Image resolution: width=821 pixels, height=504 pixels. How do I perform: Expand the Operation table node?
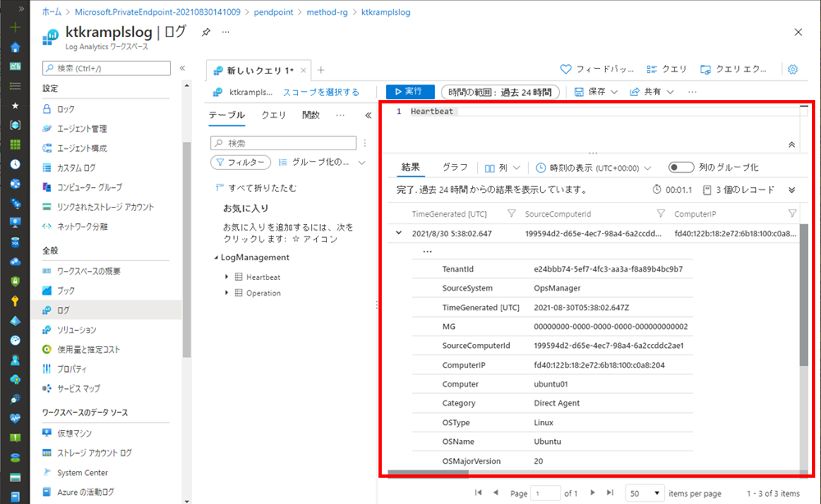click(x=227, y=293)
